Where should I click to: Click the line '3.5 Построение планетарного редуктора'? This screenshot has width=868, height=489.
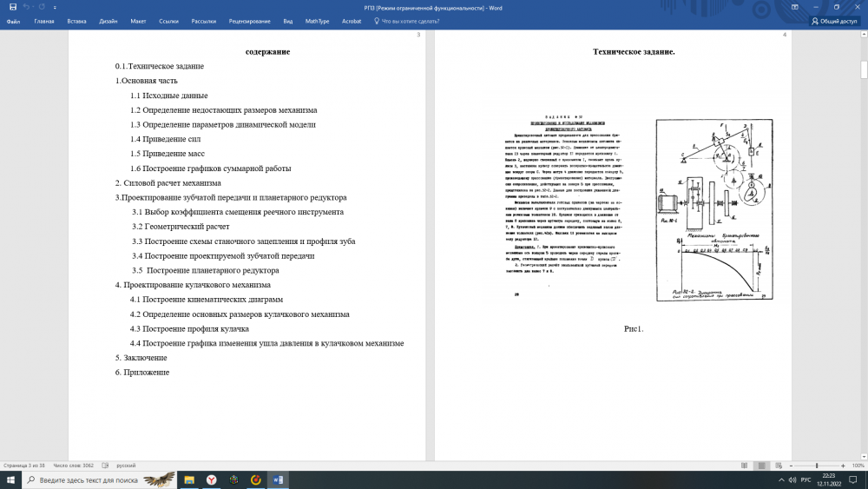tap(206, 270)
